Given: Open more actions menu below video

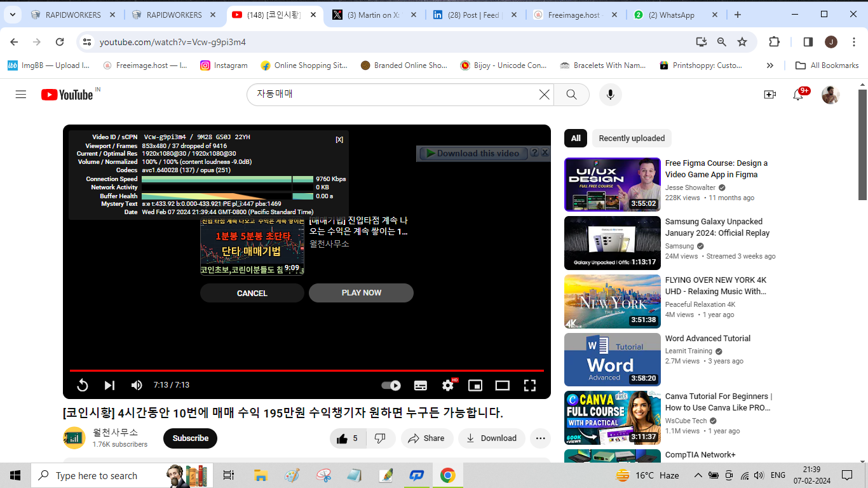Looking at the screenshot, I should (541, 438).
